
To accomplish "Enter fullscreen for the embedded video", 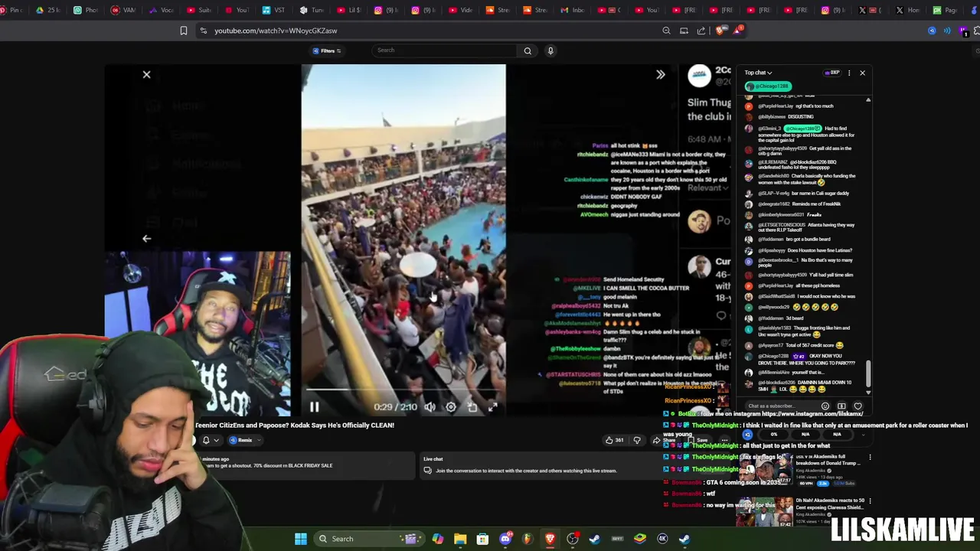I will 492,407.
